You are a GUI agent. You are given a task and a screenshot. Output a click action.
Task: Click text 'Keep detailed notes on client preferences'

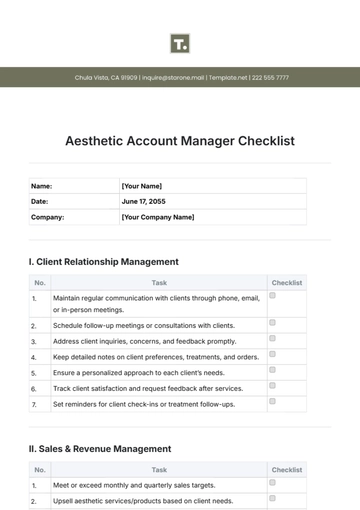tap(119, 357)
